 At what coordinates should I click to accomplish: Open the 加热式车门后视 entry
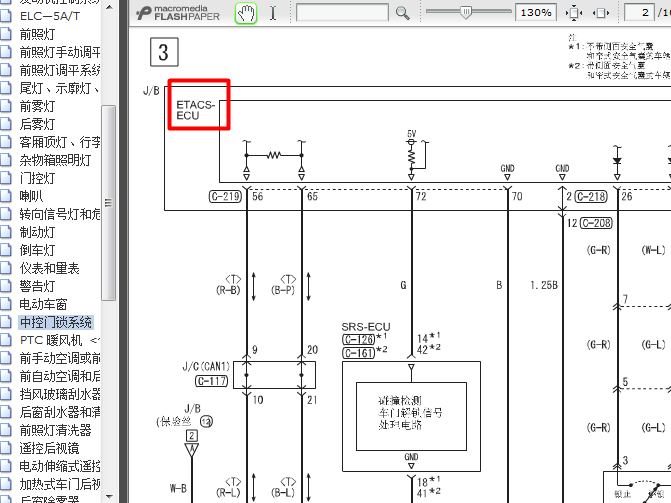(60, 484)
